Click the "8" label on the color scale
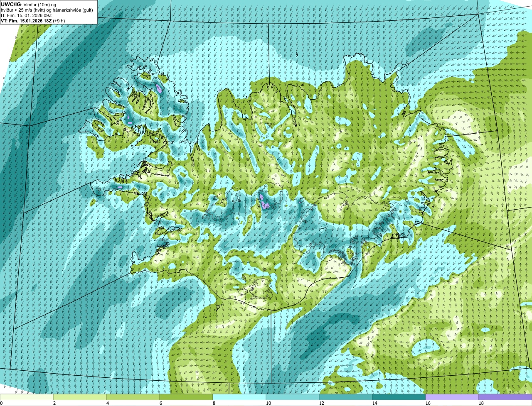The height and width of the screenshot is (406, 532). pos(214,403)
